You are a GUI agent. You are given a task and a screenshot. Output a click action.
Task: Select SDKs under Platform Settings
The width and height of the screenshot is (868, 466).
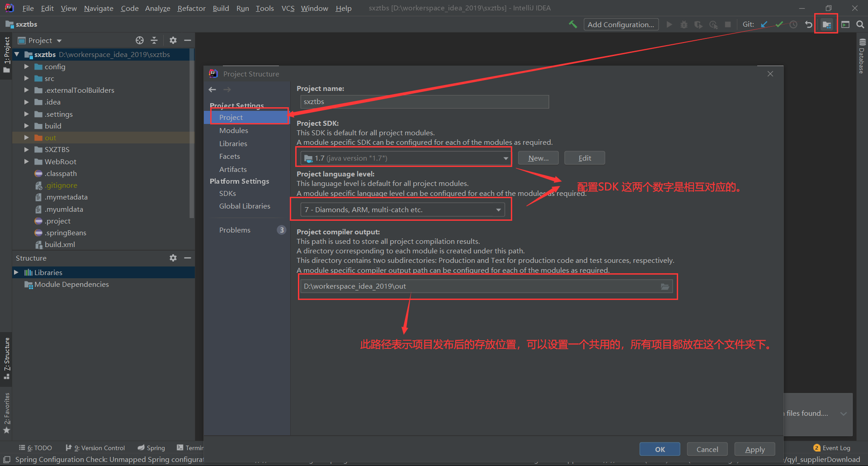coord(227,193)
